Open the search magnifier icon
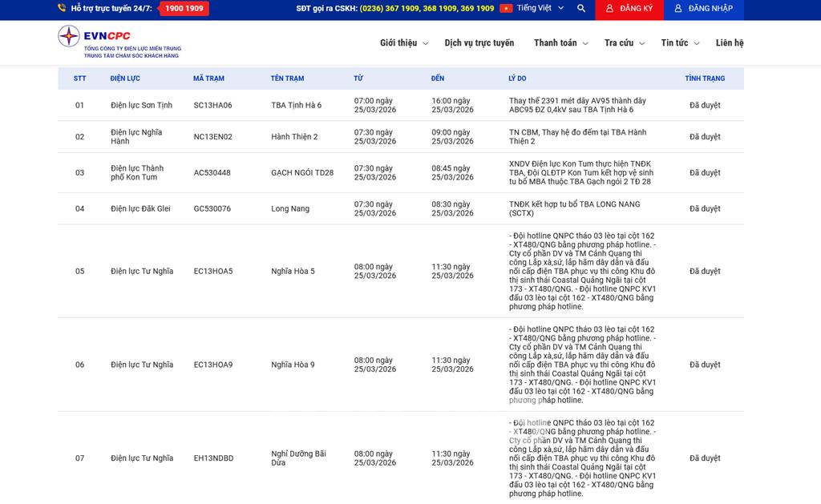Screen dimensions: 821x504 581,9
